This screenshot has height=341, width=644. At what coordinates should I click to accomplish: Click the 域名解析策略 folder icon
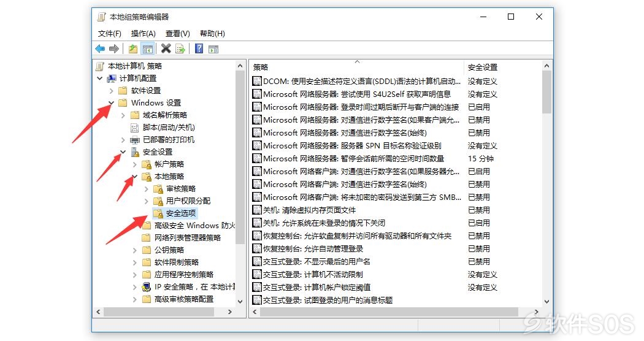135,115
